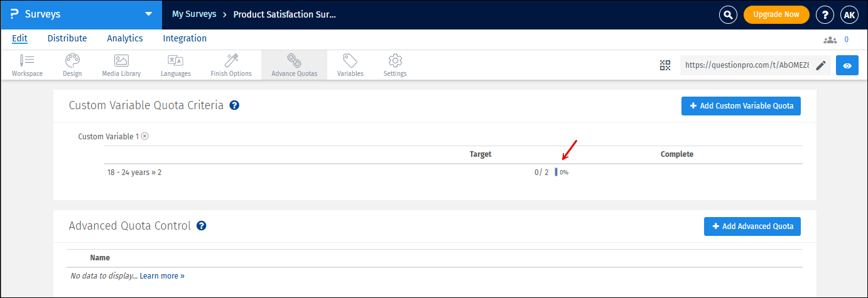Click the Add Advanced Quota button

[x=752, y=226]
